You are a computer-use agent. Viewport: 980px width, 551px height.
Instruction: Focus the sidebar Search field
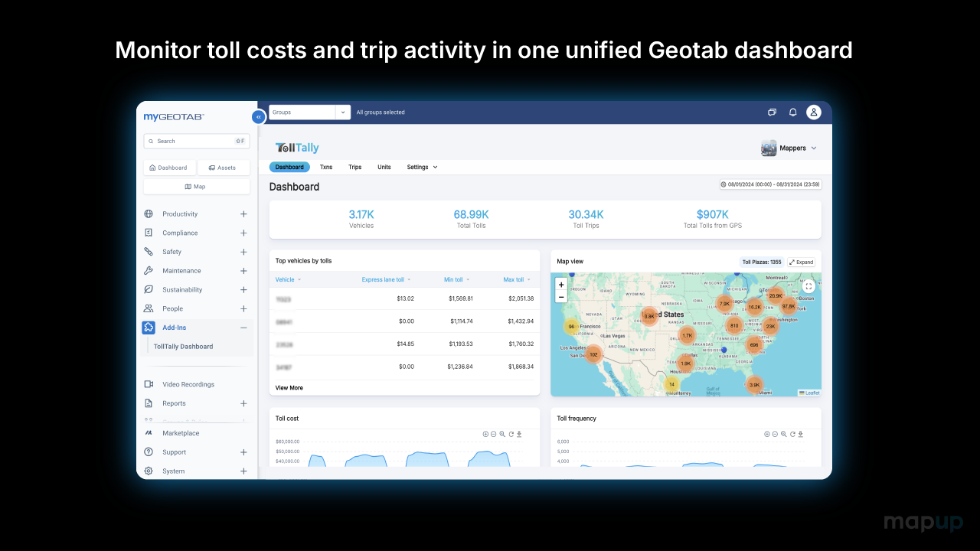point(197,141)
